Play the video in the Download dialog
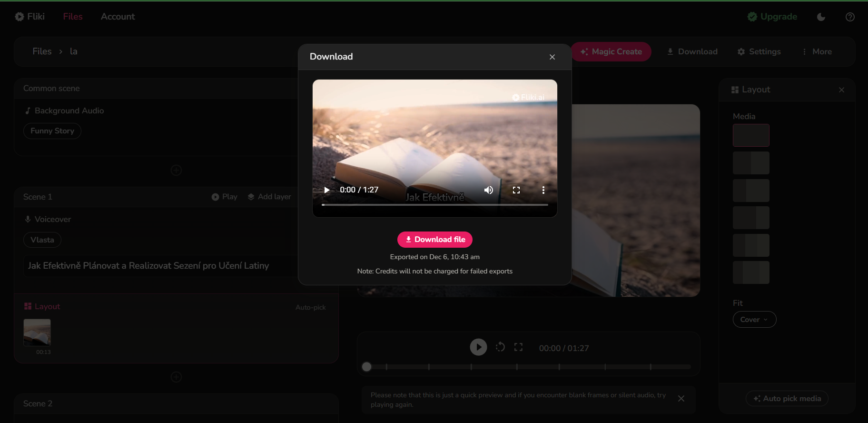 [x=327, y=190]
